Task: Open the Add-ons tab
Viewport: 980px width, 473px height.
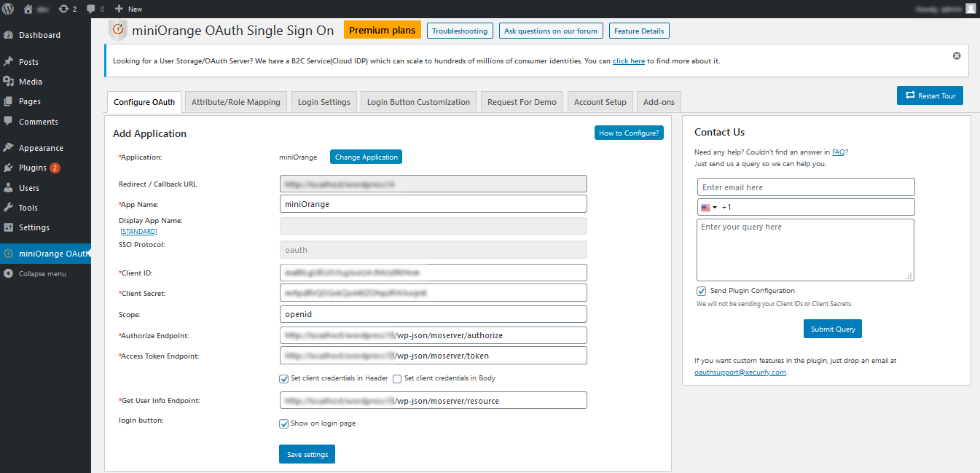Action: pyautogui.click(x=659, y=101)
